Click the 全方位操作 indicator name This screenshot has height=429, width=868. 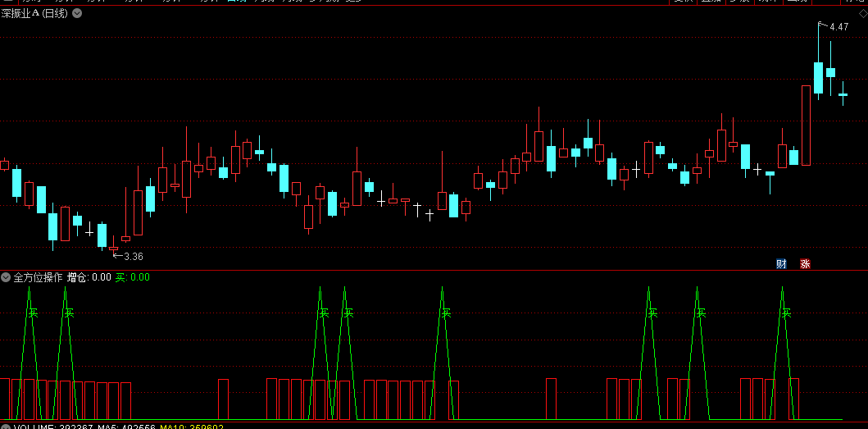(x=39, y=277)
